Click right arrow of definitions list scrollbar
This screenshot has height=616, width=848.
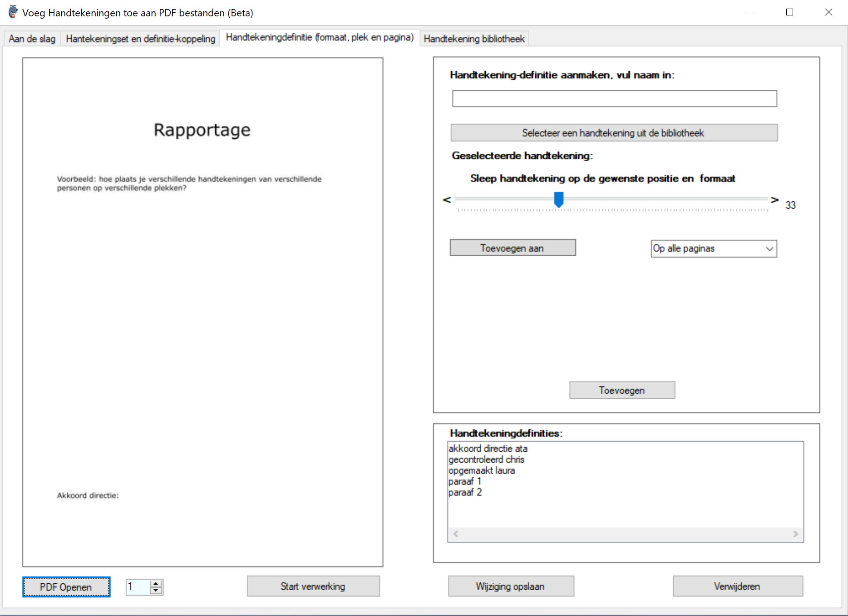(x=795, y=534)
